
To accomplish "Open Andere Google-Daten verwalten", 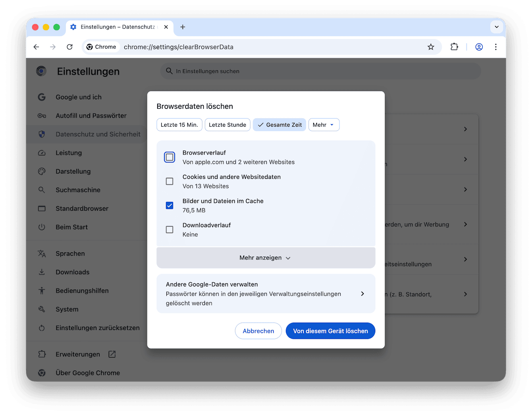I will [266, 294].
